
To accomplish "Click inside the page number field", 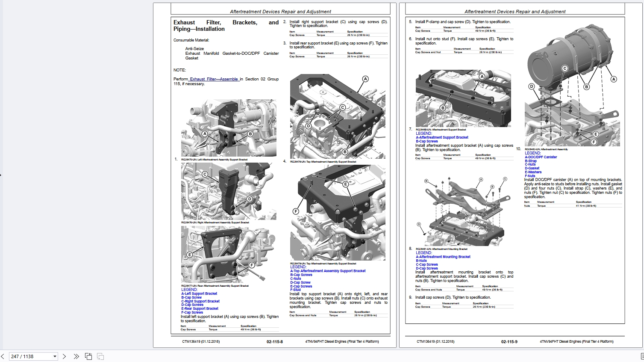I will pyautogui.click(x=30, y=356).
